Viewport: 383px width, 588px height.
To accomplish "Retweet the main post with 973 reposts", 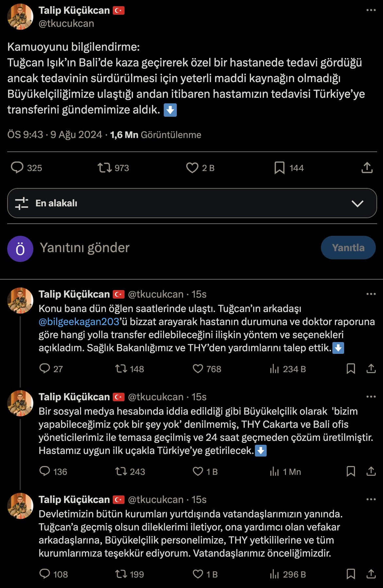I will (105, 168).
